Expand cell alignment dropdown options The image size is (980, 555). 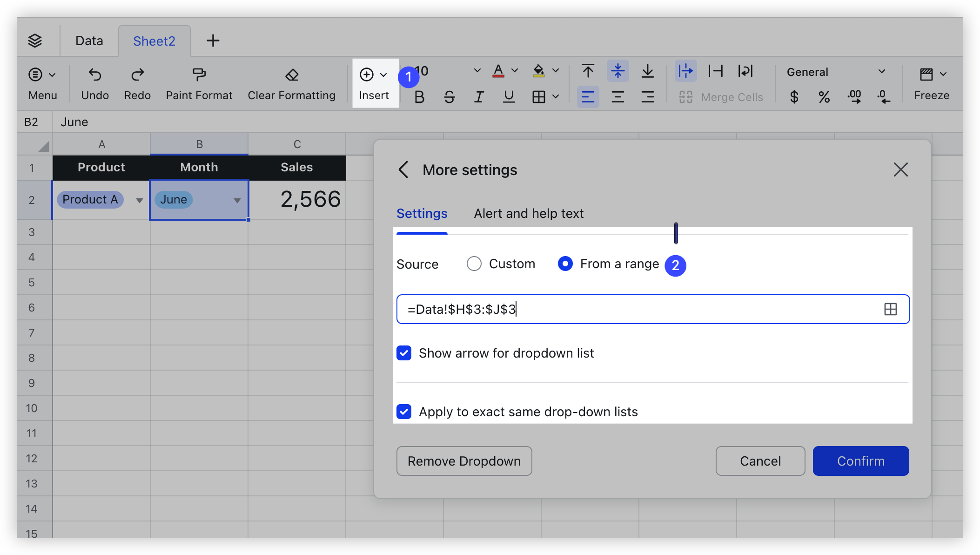point(587,95)
